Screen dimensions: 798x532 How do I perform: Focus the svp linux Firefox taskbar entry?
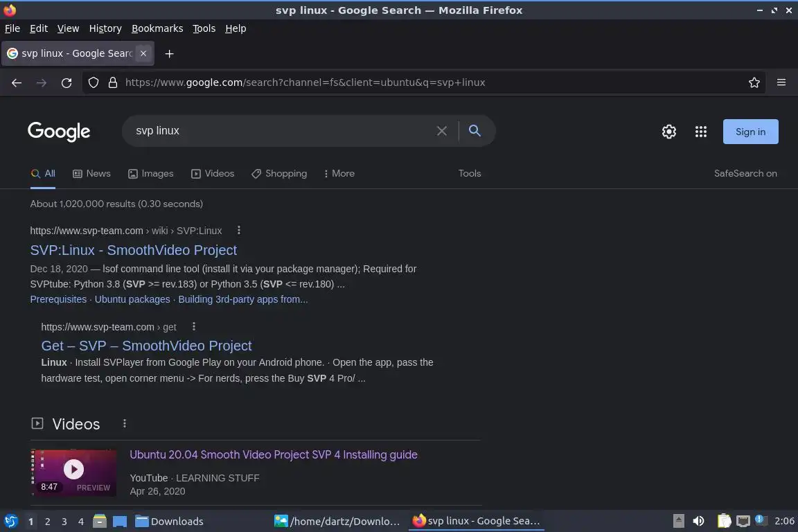pos(477,522)
